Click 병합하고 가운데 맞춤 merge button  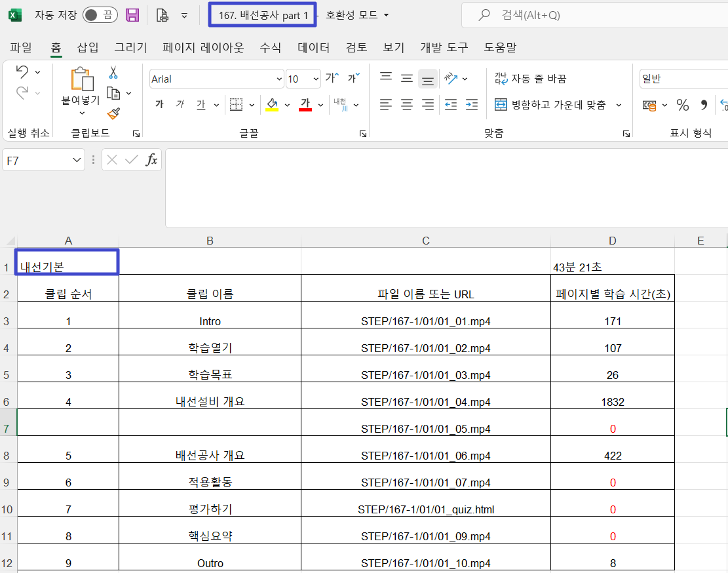550,105
